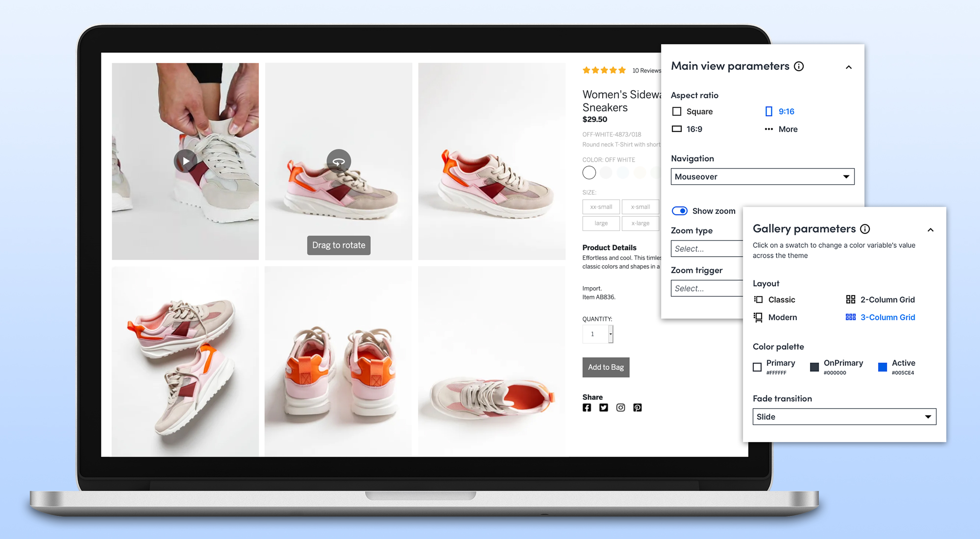Open the Fade transition Slide dropdown
Image resolution: width=980 pixels, height=539 pixels.
844,416
